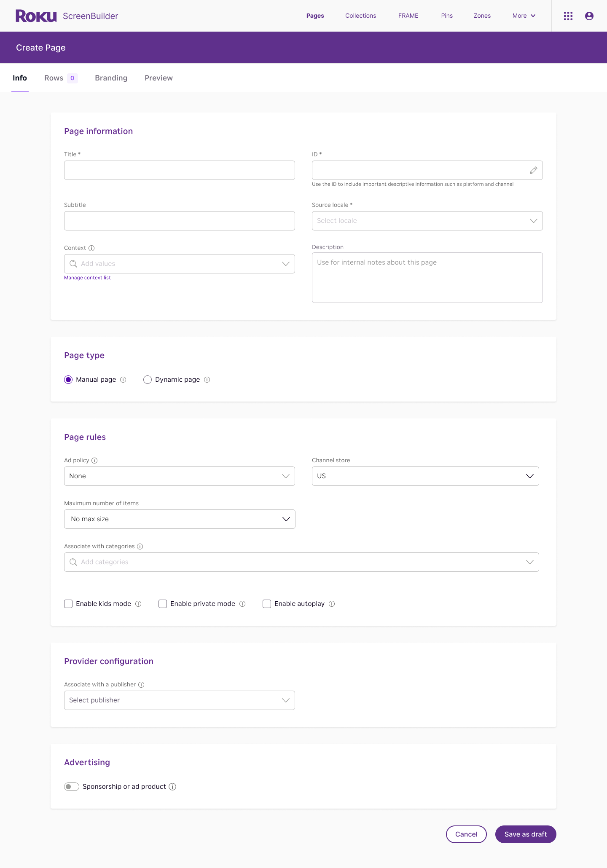This screenshot has height=868, width=607.
Task: Click the Cancel button
Action: pos(466,834)
